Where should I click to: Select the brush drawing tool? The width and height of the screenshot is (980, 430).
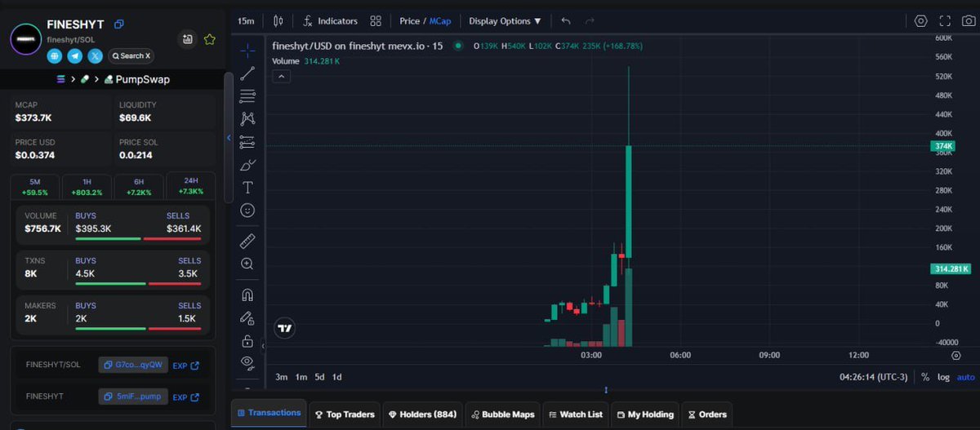[x=247, y=165]
